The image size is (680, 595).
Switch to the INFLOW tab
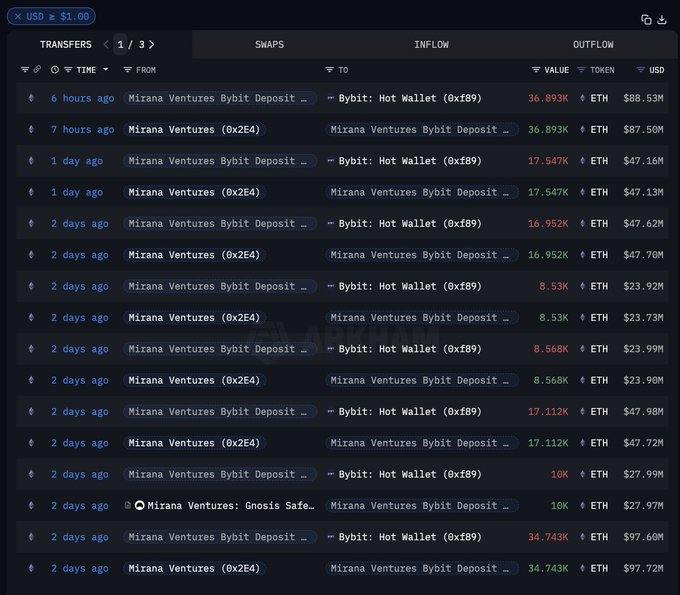point(431,44)
